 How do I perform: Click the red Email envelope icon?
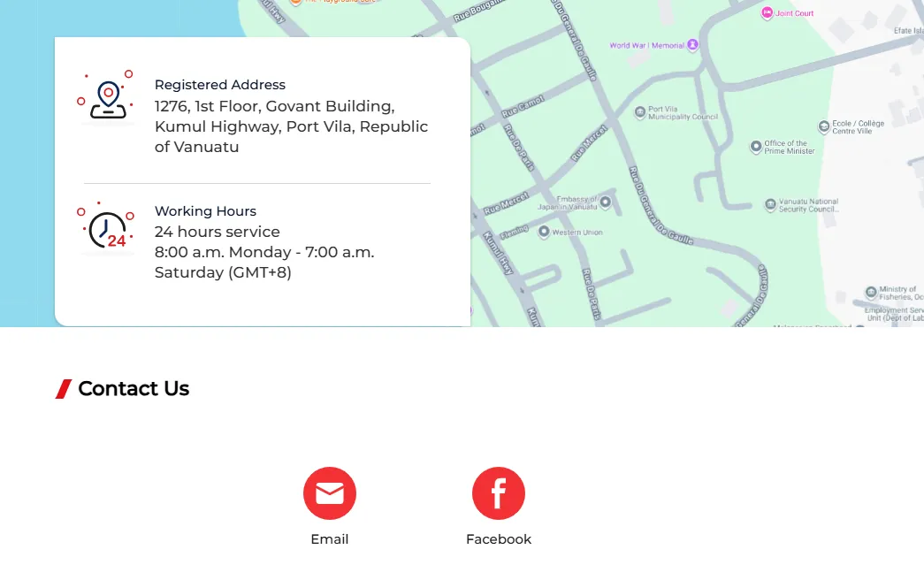click(330, 493)
